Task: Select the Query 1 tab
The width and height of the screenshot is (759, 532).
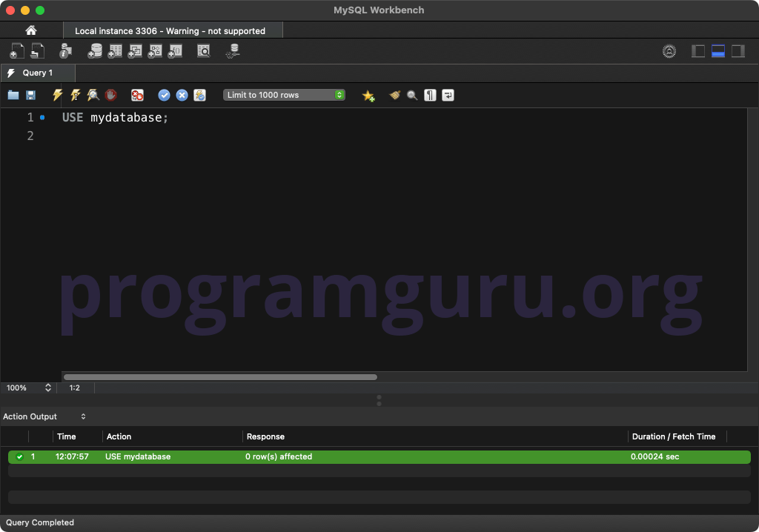Action: [x=38, y=73]
